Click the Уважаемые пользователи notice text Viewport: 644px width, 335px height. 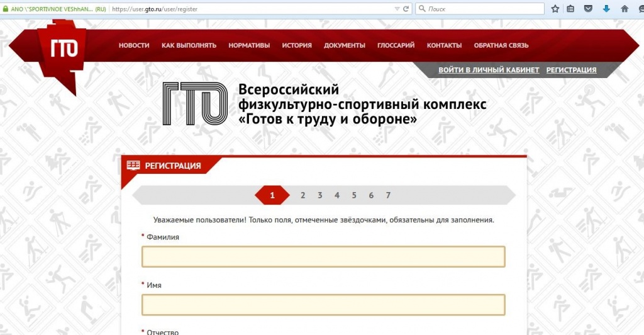(324, 220)
